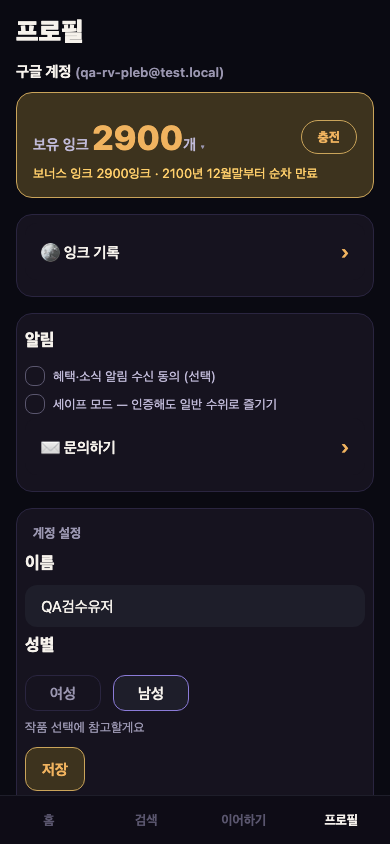The height and width of the screenshot is (844, 390).
Task: Click the envelope icon beside 문의하기
Action: tap(50, 448)
